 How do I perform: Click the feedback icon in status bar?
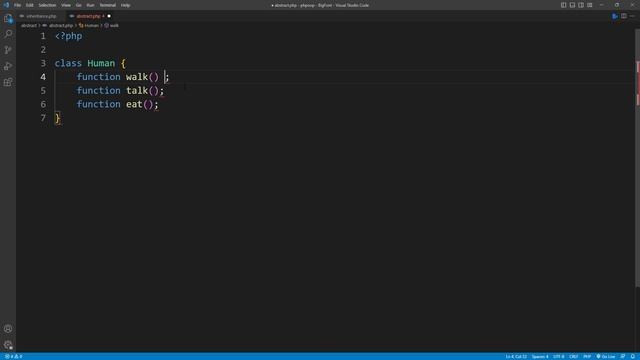coord(623,356)
